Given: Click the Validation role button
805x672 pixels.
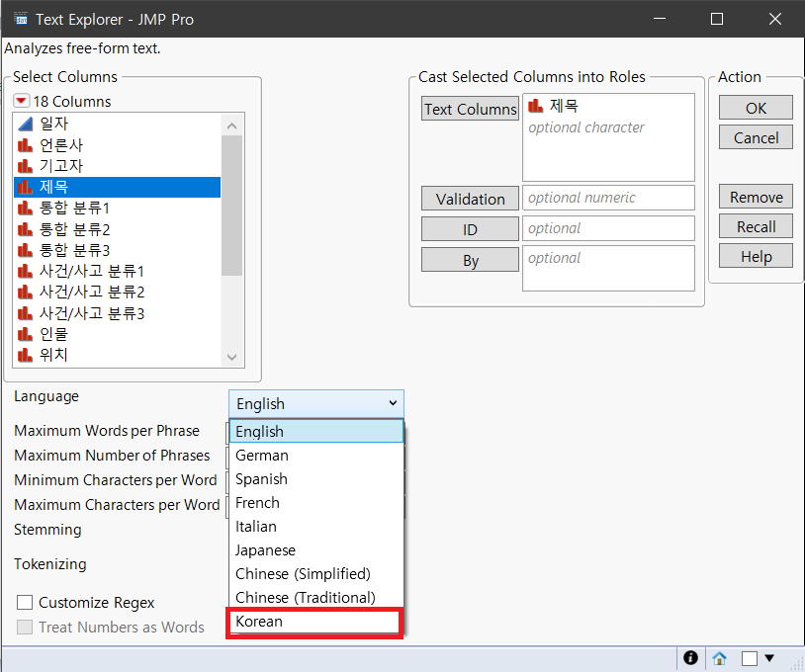Looking at the screenshot, I should click(471, 199).
